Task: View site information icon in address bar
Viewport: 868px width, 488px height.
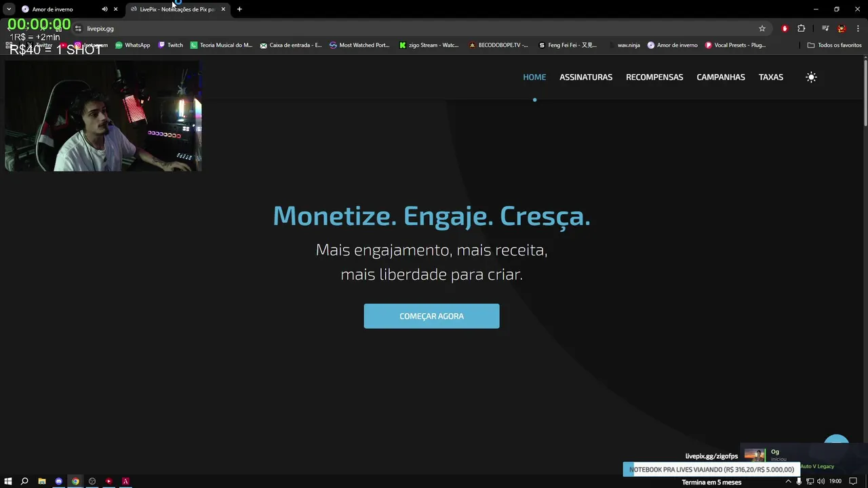Action: 78,28
